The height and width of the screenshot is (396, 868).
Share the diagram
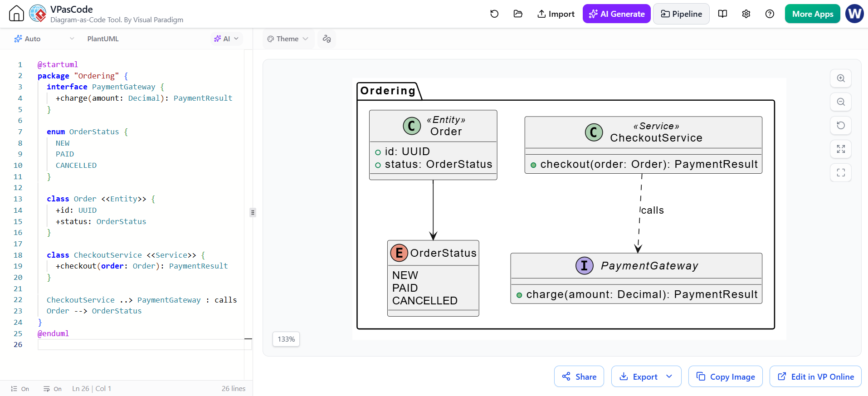point(579,376)
